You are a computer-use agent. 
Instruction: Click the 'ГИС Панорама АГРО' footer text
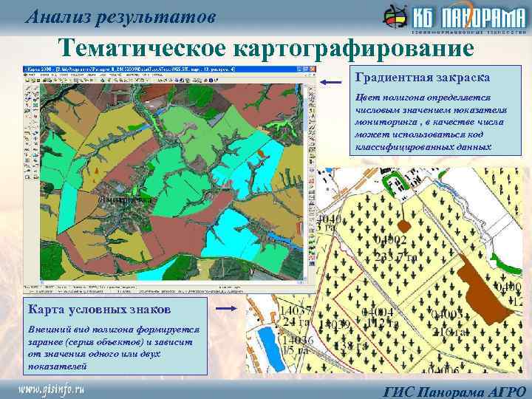[454, 392]
